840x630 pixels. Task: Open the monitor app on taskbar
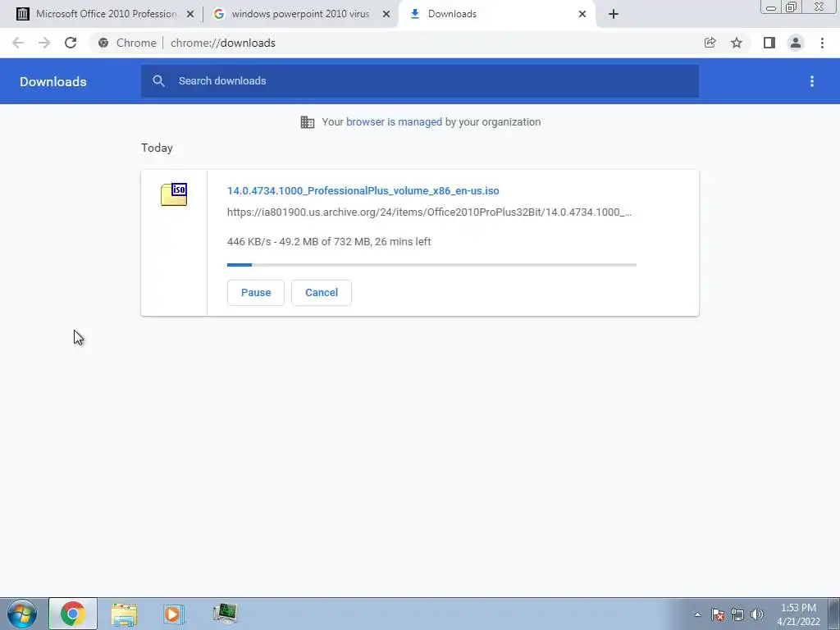225,614
